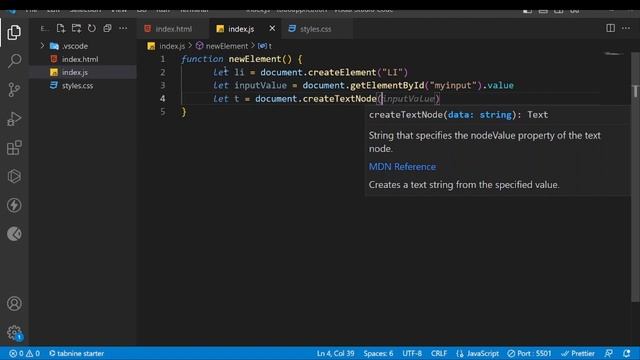The image size is (640, 360).
Task: Split the editor to the right
Action: (x=610, y=28)
